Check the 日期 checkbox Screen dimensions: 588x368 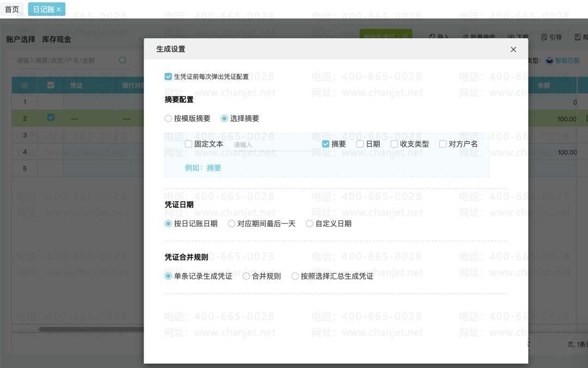pyautogui.click(x=360, y=144)
